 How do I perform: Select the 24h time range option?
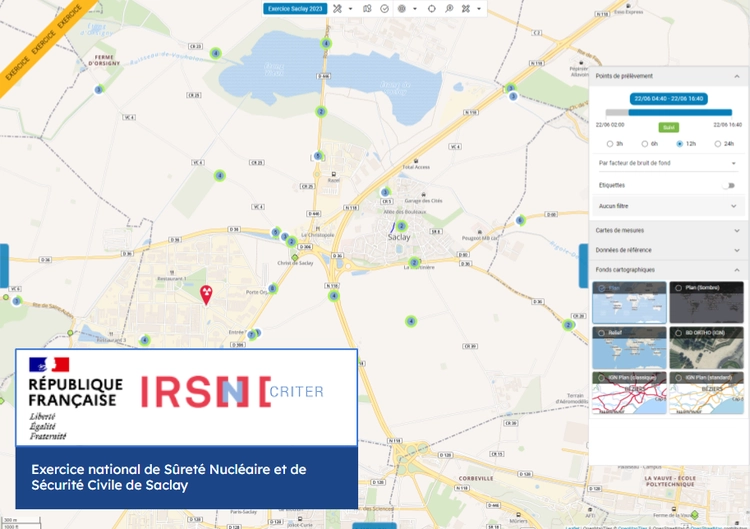pos(717,144)
